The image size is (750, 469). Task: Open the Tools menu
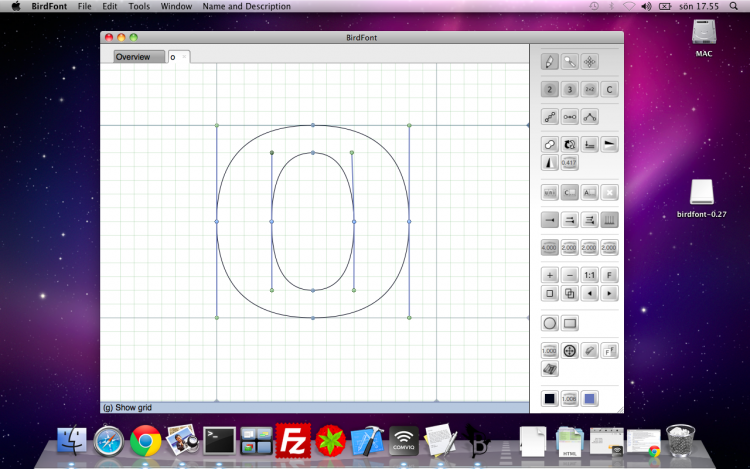pyautogui.click(x=139, y=6)
